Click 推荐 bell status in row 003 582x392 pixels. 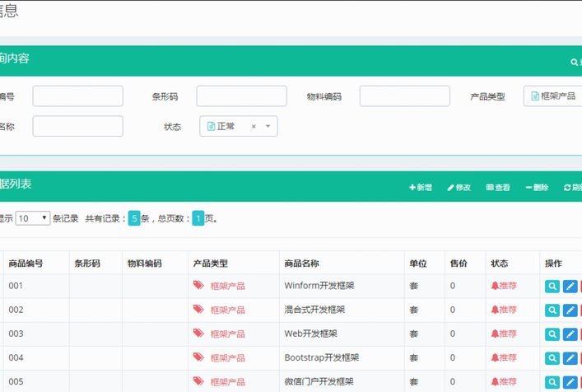[x=504, y=334]
